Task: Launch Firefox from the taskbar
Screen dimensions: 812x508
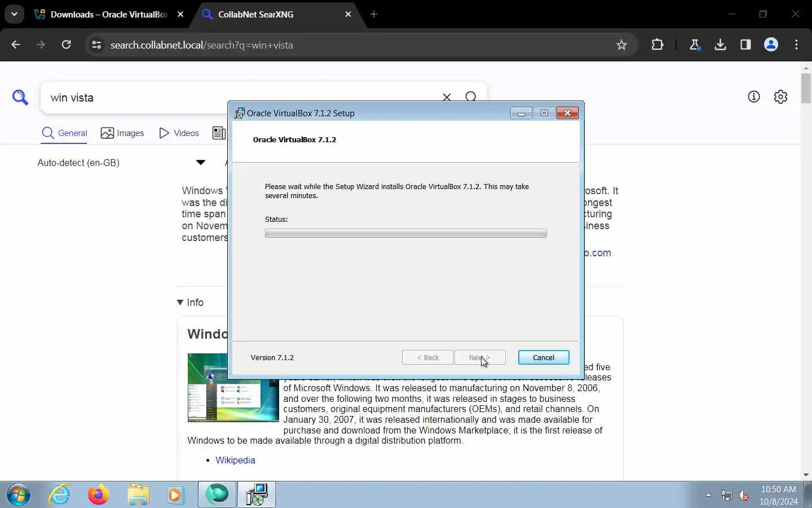Action: [x=99, y=495]
